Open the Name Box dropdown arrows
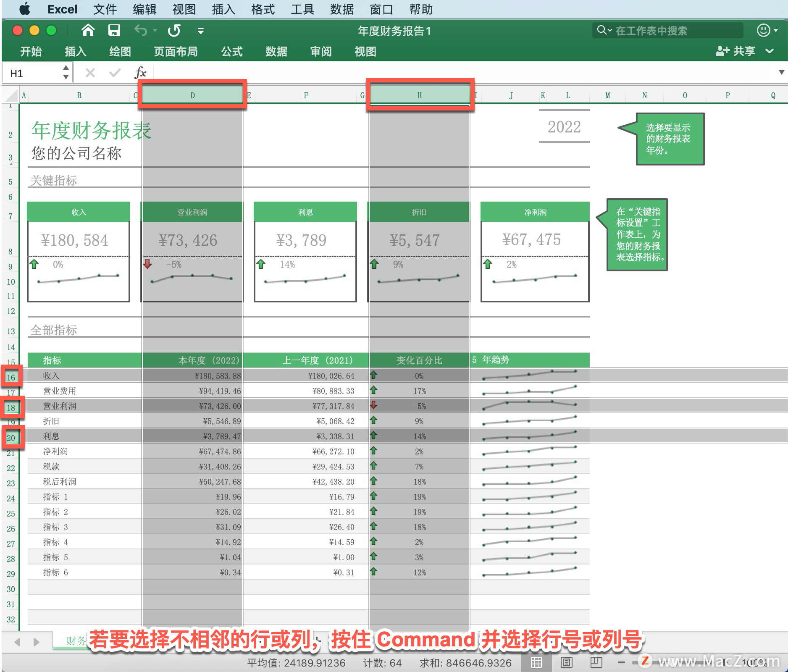This screenshot has height=672, width=788. (66, 73)
